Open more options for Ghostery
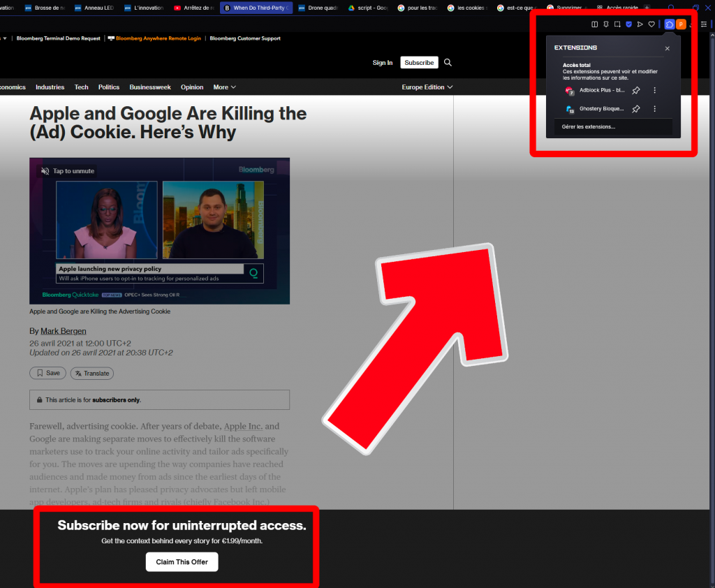715x588 pixels. tap(655, 108)
